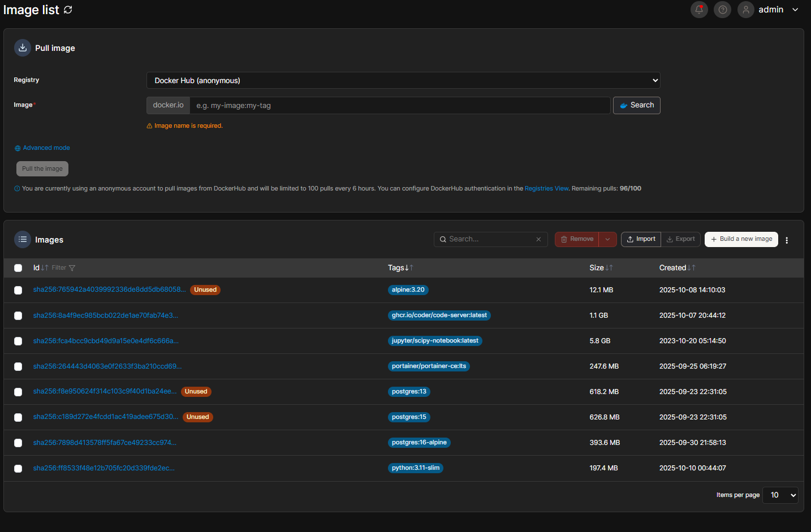The width and height of the screenshot is (811, 532).
Task: Expand the Remove button dropdown arrow
Action: (607, 239)
